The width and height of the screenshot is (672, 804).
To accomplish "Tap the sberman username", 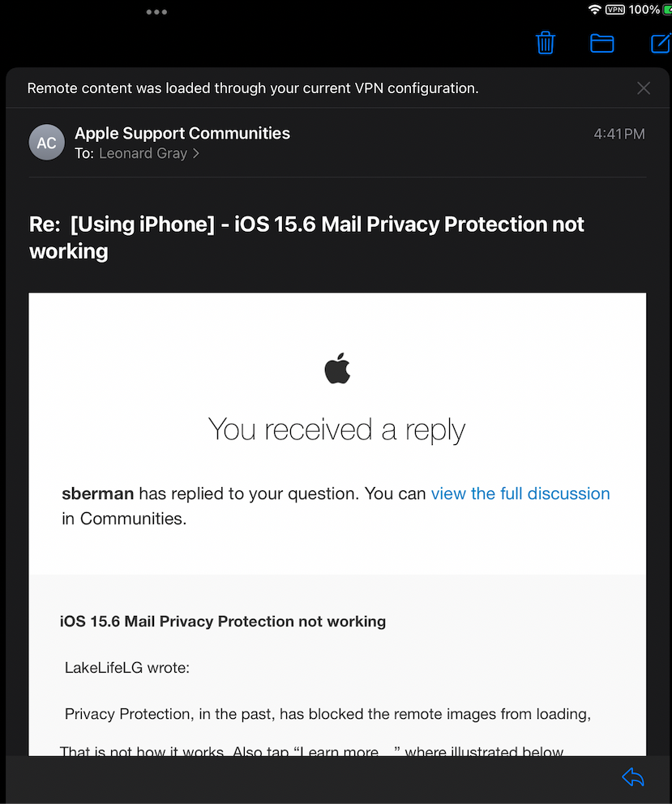I will point(97,494).
